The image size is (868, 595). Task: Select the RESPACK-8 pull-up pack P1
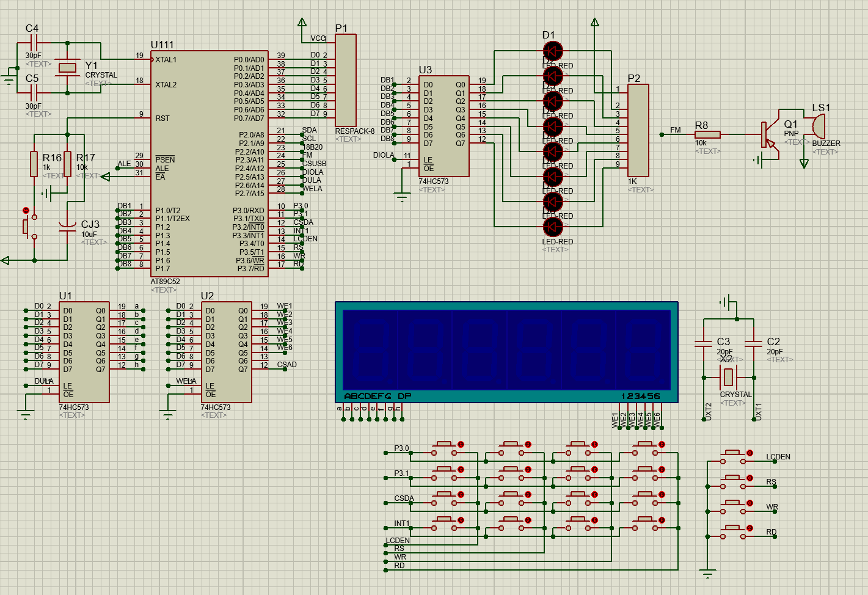346,80
